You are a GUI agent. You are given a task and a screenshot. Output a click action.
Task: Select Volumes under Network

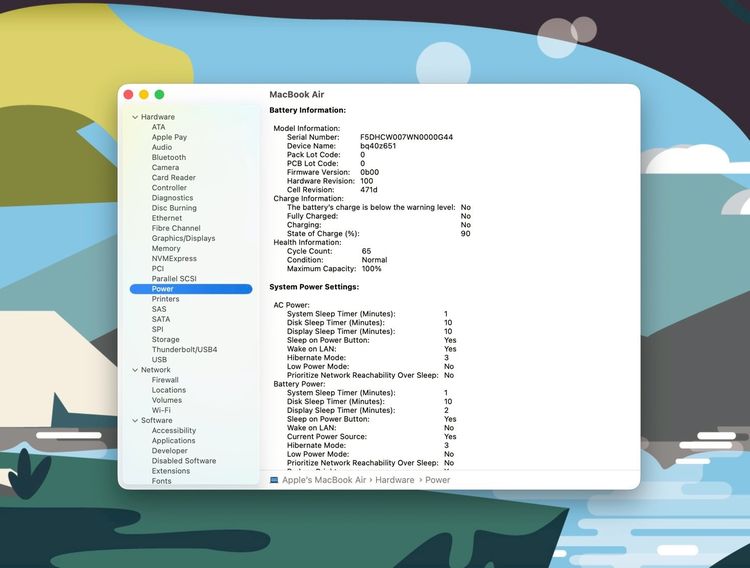pyautogui.click(x=167, y=401)
